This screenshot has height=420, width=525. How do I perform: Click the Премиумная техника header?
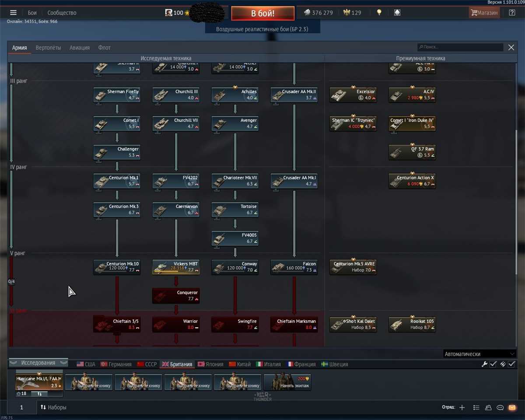point(420,58)
